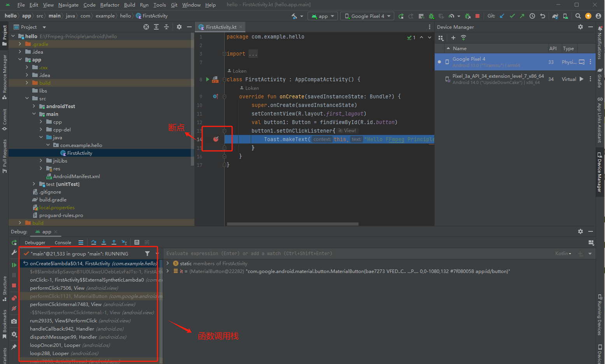This screenshot has width=605, height=364.
Task: Toggle Mute Breakpoints in debug sidebar
Action: (x=14, y=308)
